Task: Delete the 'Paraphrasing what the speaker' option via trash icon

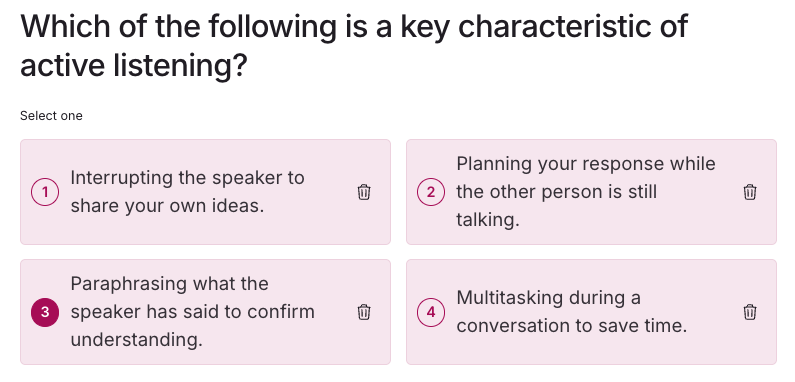Action: [364, 312]
